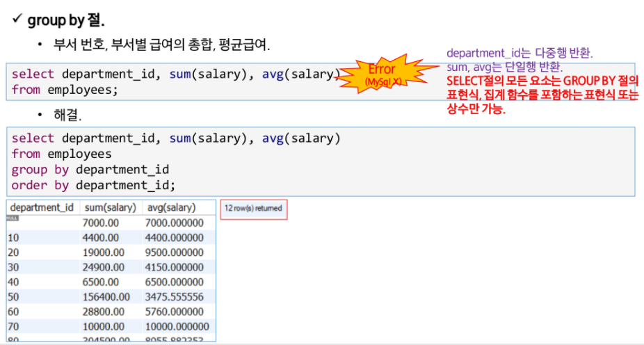Select the row with department_id 10
Image resolution: width=644 pixels, height=345 pixels.
tap(111, 237)
